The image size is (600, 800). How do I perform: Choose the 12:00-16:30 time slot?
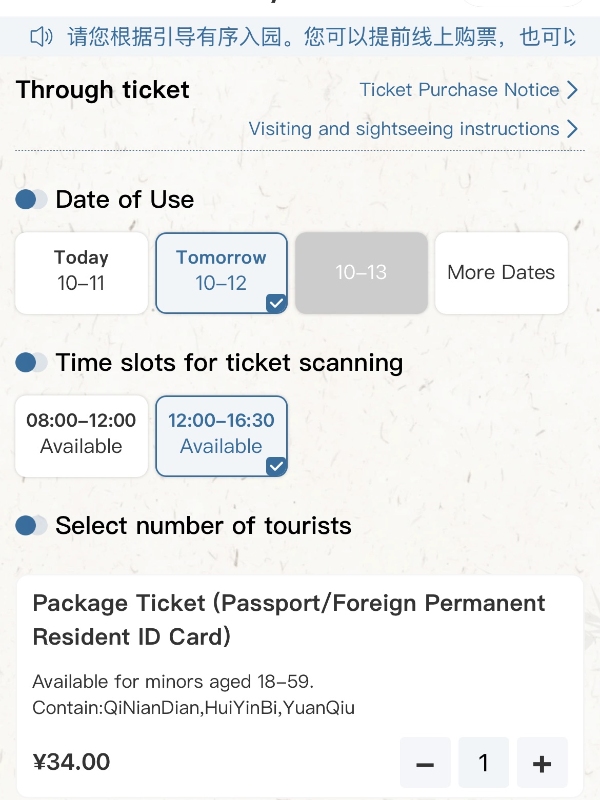pyautogui.click(x=221, y=434)
